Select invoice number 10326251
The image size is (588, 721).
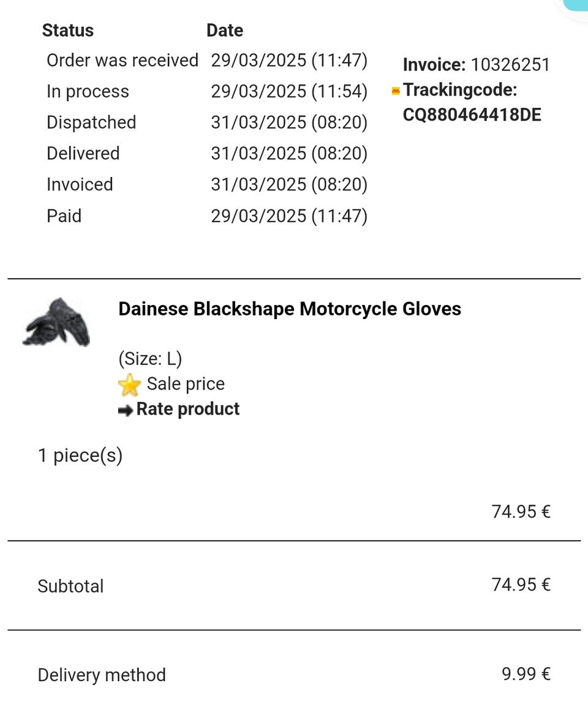[x=510, y=65]
